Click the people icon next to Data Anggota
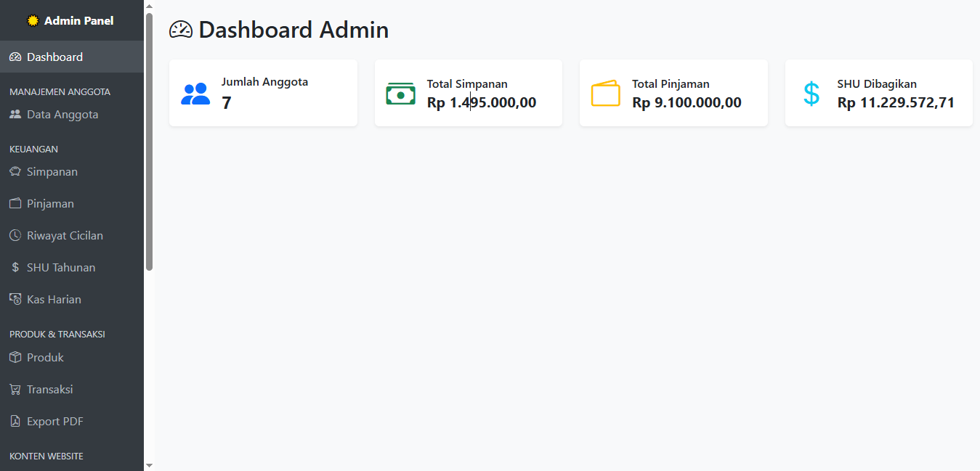 point(15,115)
